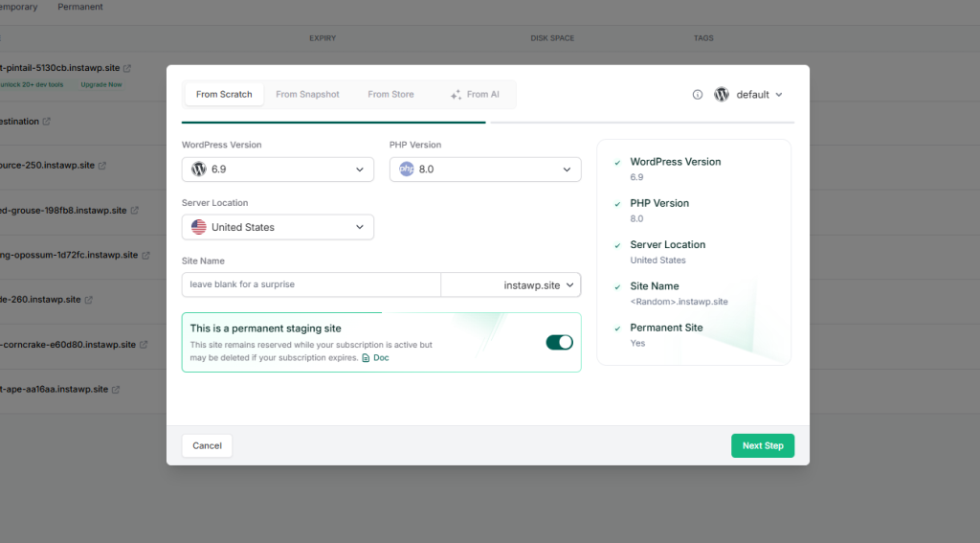The height and width of the screenshot is (543, 980).
Task: Click the corncrake-e60d80.instawp.site row name
Action: click(68, 344)
